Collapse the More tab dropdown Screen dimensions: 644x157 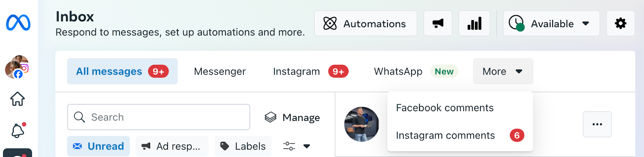coord(503,71)
